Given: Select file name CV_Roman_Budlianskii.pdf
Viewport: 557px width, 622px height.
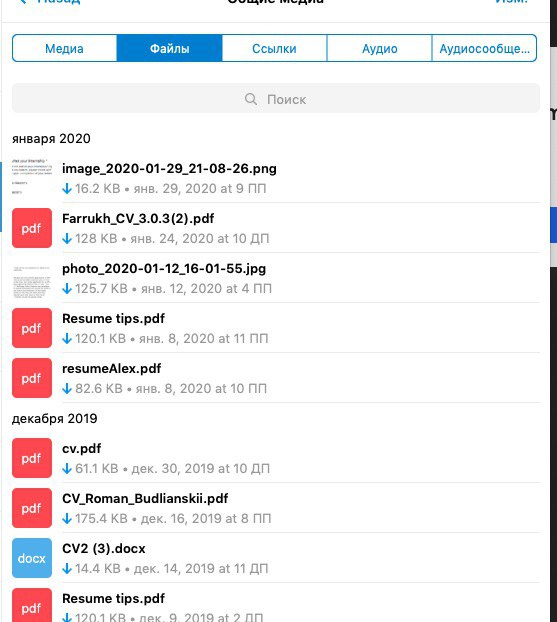Looking at the screenshot, I should pyautogui.click(x=145, y=499).
